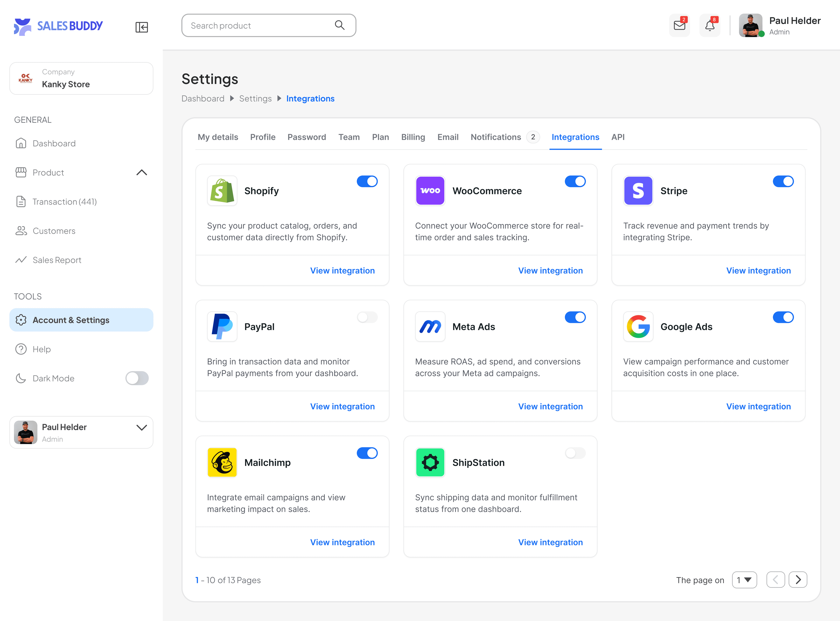
Task: Switch to the Team tab
Action: (x=349, y=137)
